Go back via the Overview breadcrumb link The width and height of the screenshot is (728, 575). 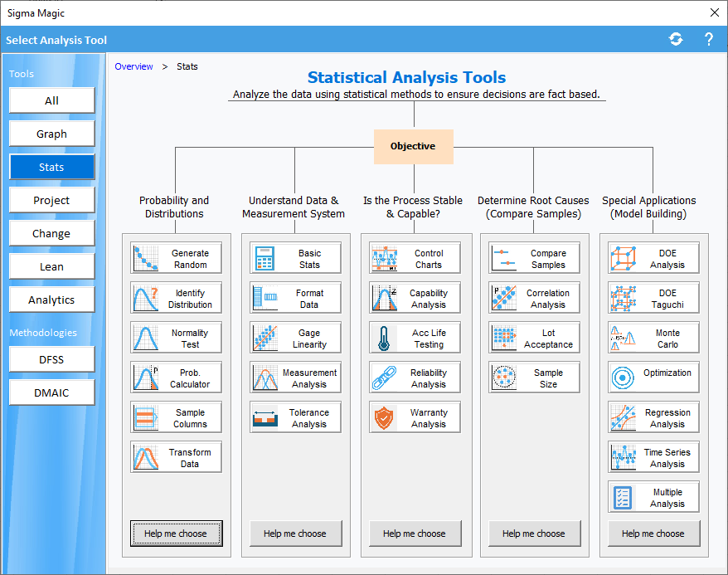click(x=133, y=66)
